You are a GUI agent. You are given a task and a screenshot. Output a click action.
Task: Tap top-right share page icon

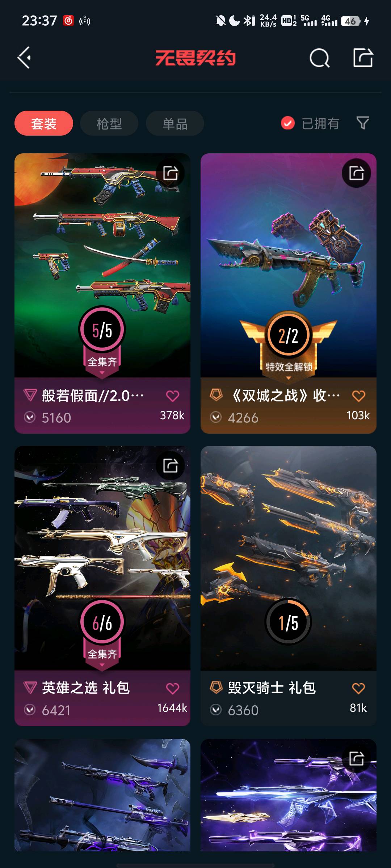(x=363, y=58)
